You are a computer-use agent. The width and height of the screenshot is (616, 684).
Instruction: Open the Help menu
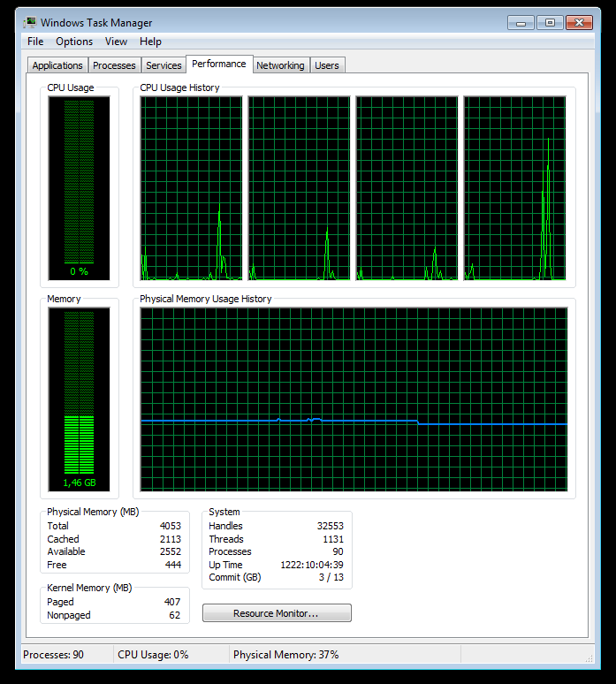tap(150, 42)
